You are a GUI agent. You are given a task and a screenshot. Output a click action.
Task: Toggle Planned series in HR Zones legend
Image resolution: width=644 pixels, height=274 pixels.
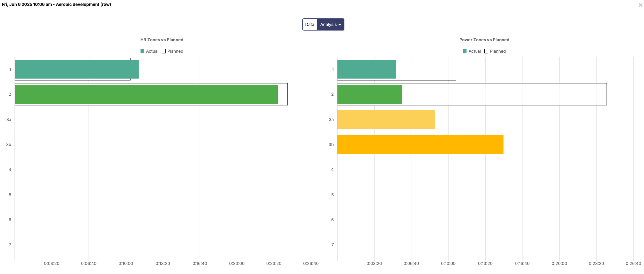tap(173, 51)
